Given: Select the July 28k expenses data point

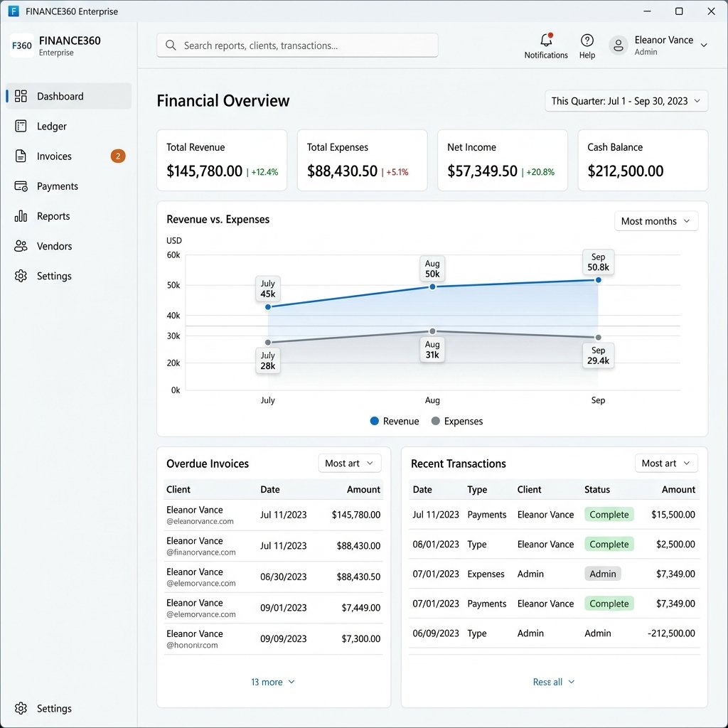Looking at the screenshot, I should (268, 343).
